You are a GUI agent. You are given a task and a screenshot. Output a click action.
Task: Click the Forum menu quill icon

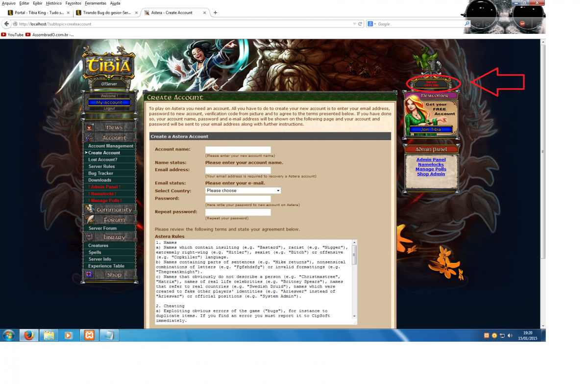[89, 220]
